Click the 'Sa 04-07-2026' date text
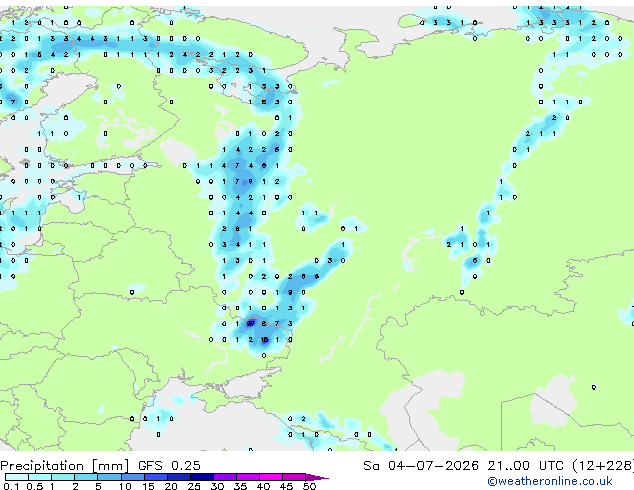This screenshot has width=634, height=490. [x=421, y=465]
